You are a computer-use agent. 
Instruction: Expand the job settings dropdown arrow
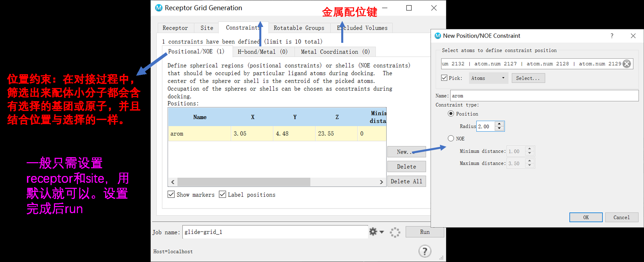pyautogui.click(x=382, y=232)
